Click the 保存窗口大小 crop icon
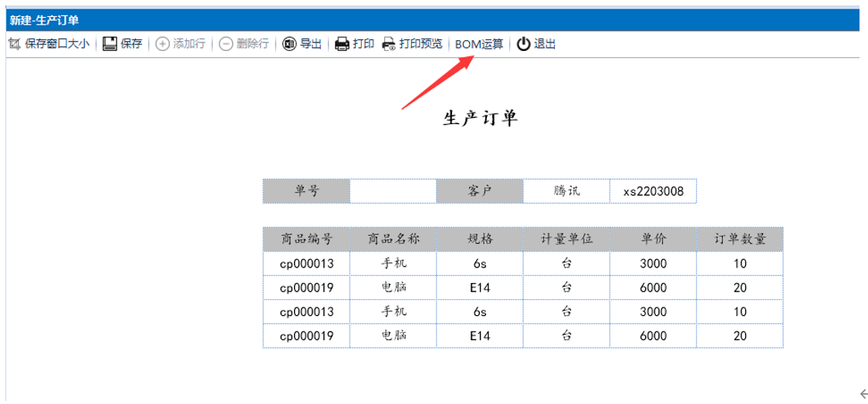This screenshot has height=404, width=868. tap(14, 44)
